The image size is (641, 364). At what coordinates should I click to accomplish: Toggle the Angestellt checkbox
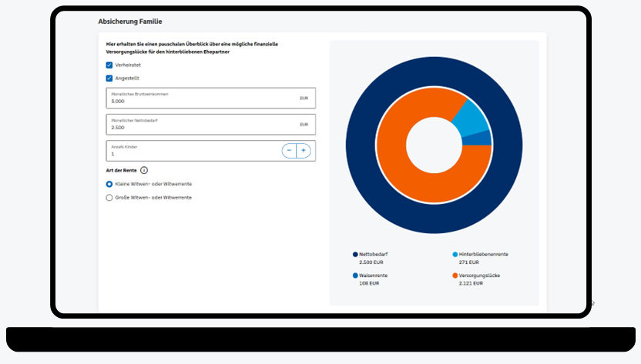pos(109,78)
